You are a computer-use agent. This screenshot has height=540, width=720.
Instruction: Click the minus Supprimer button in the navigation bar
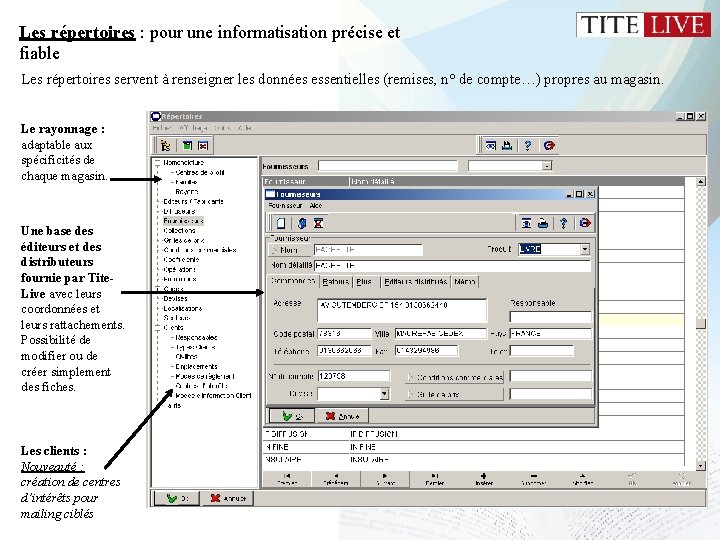point(533,479)
